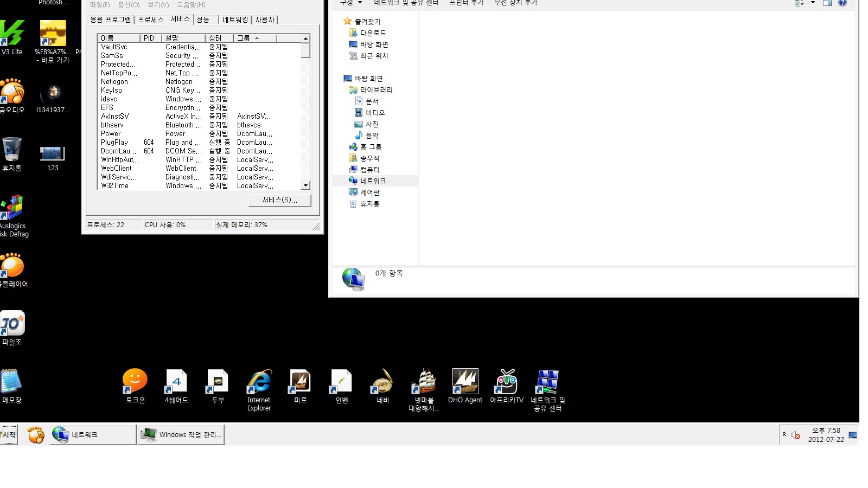The image size is (868, 488).
Task: Click the 시작 start button
Action: point(9,435)
